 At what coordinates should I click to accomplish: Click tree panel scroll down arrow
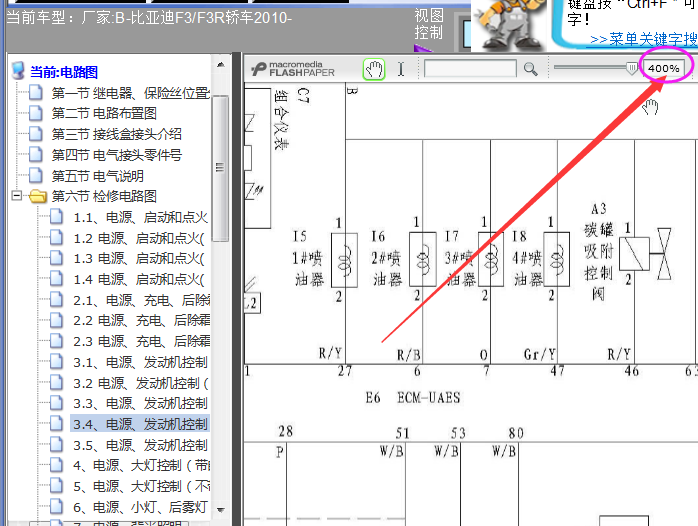(220, 510)
